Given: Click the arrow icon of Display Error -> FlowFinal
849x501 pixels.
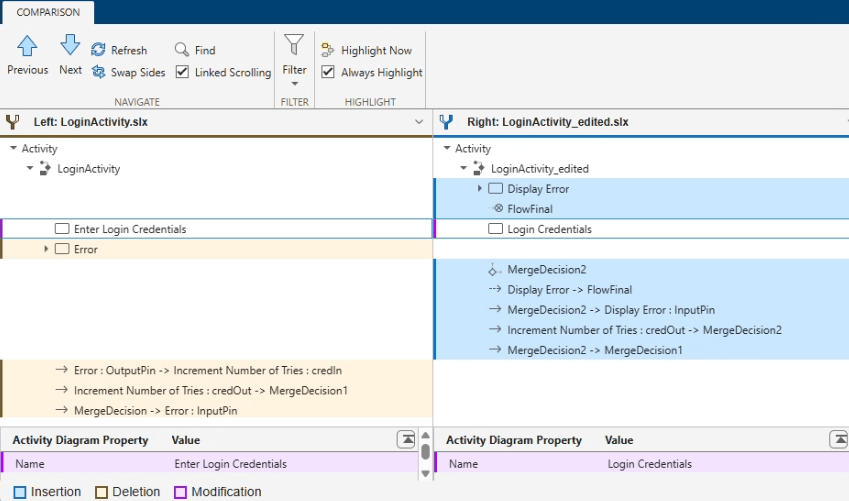Looking at the screenshot, I should tap(495, 289).
